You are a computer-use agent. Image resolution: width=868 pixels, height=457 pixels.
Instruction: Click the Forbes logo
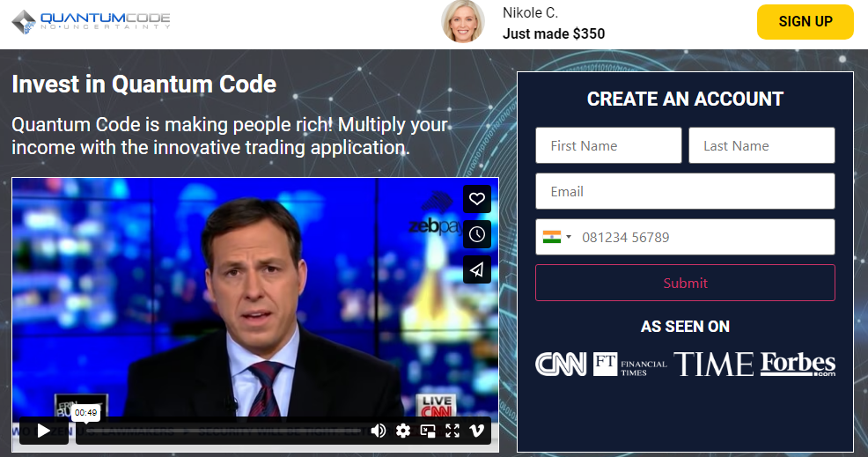(798, 365)
